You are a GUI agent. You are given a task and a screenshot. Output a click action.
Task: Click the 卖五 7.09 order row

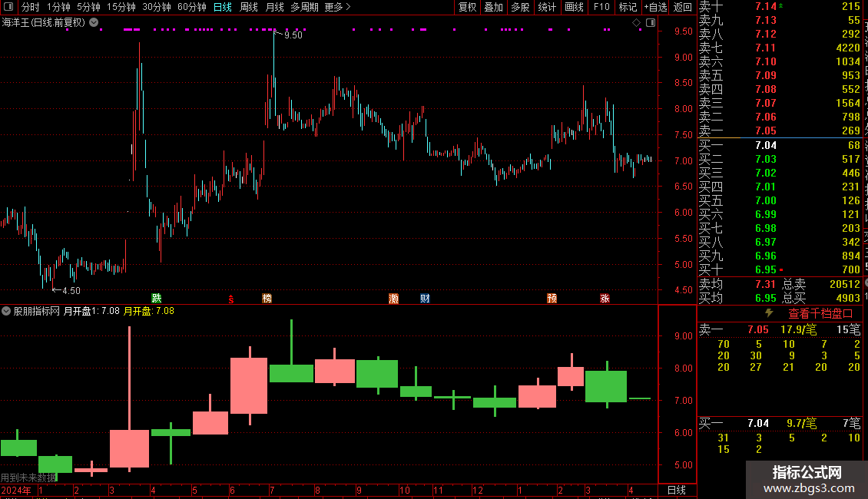pyautogui.click(x=780, y=75)
